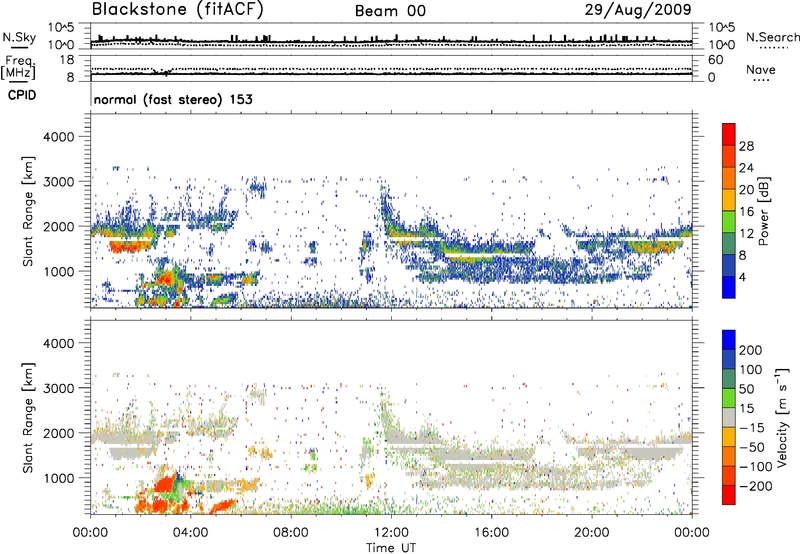This screenshot has height=554, width=800.
Task: Click the 24 label on the power colorbar
Action: [746, 168]
